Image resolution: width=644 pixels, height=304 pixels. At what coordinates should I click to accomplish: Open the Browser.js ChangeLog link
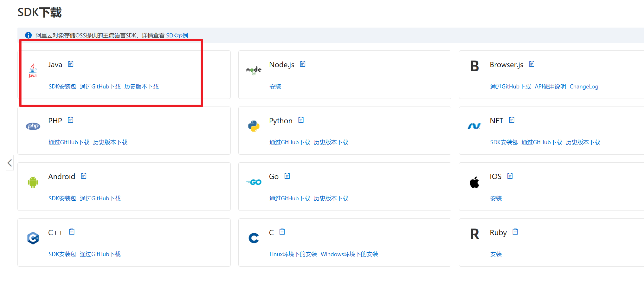(584, 87)
